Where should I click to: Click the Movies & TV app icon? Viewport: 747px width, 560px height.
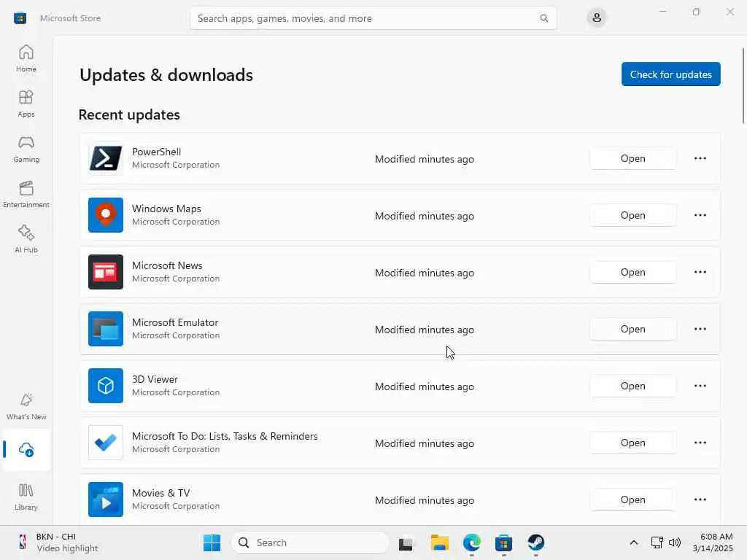(x=106, y=499)
